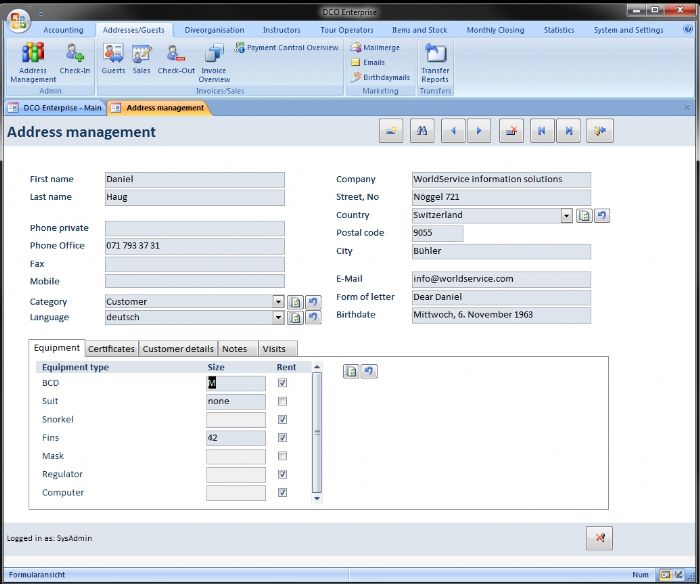The height and width of the screenshot is (584, 700).
Task: Open the Statistics ribbon tab
Action: coord(559,30)
